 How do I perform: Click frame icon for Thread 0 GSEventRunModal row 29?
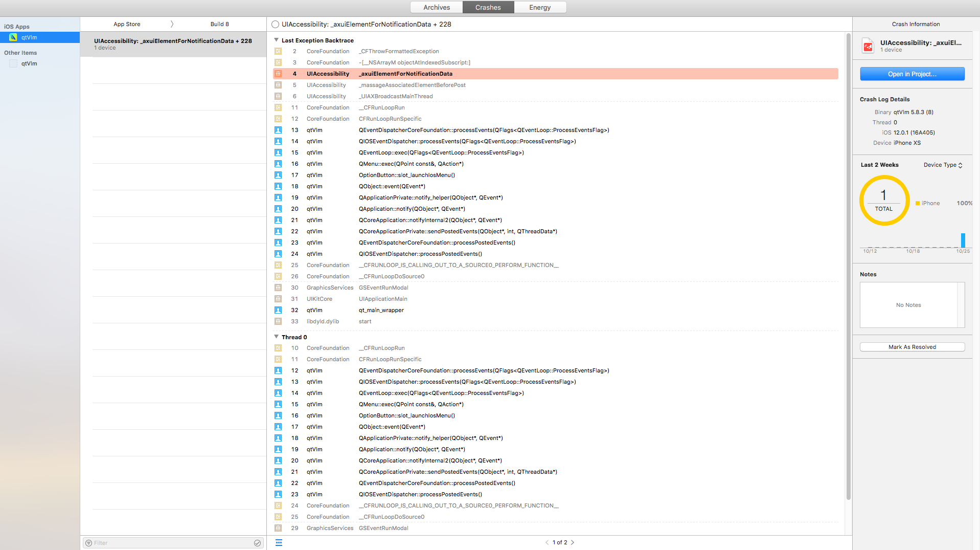pos(278,528)
